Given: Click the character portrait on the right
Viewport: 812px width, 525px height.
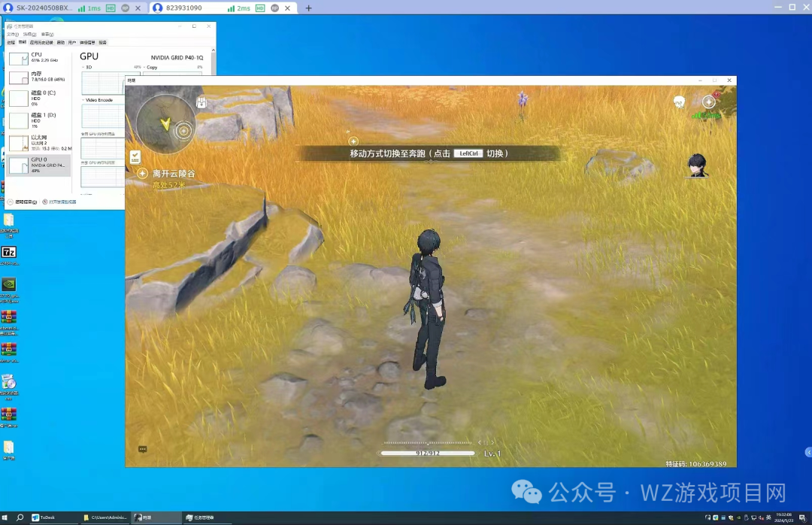Looking at the screenshot, I should click(698, 165).
